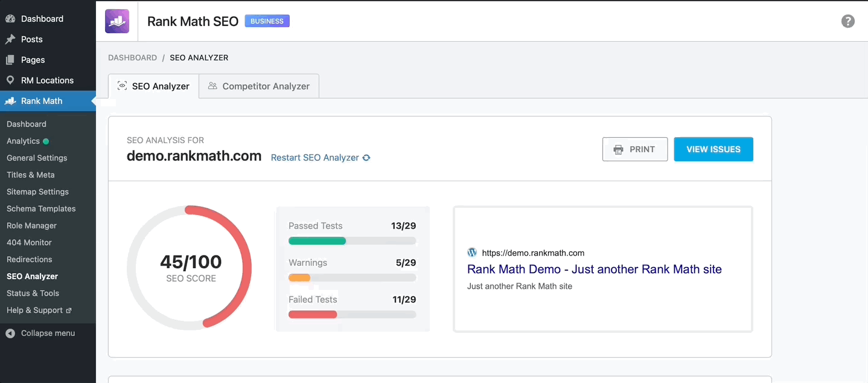The width and height of the screenshot is (868, 383).
Task: Select the Rank Math sidebar menu
Action: (x=48, y=101)
